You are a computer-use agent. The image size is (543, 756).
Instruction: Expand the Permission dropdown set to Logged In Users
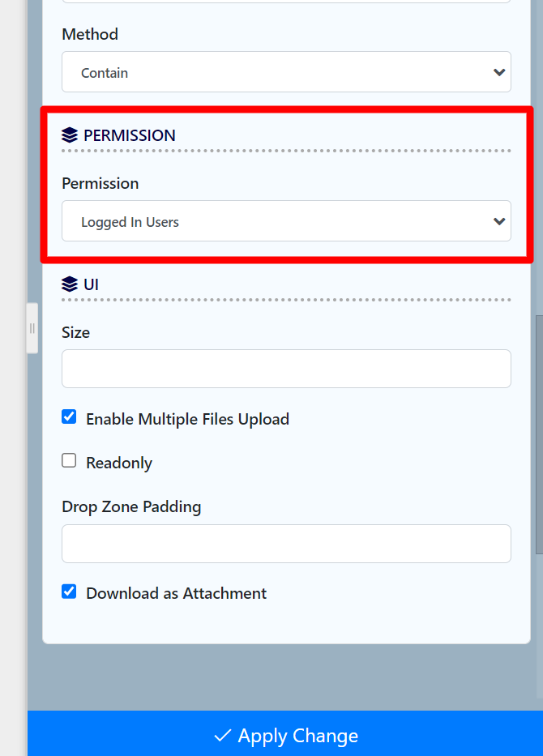pos(286,222)
